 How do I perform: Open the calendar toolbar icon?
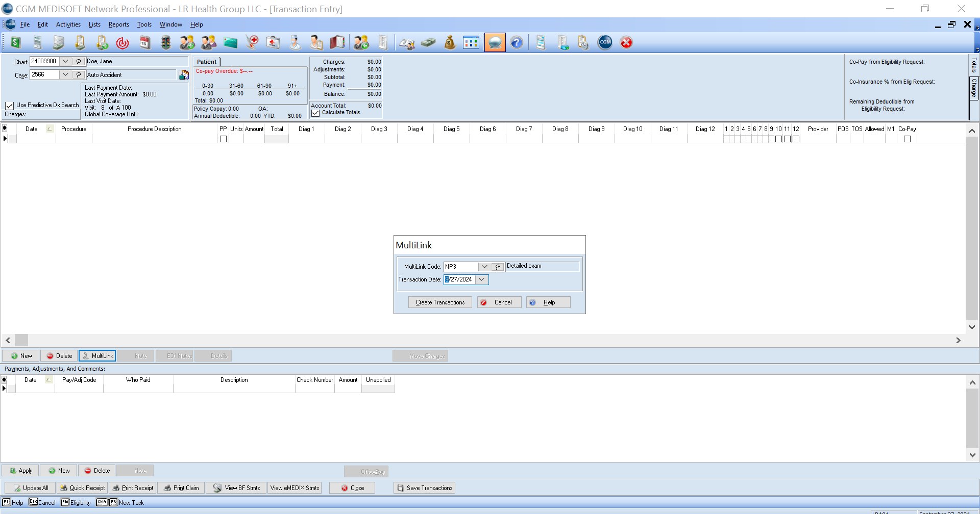coord(145,43)
